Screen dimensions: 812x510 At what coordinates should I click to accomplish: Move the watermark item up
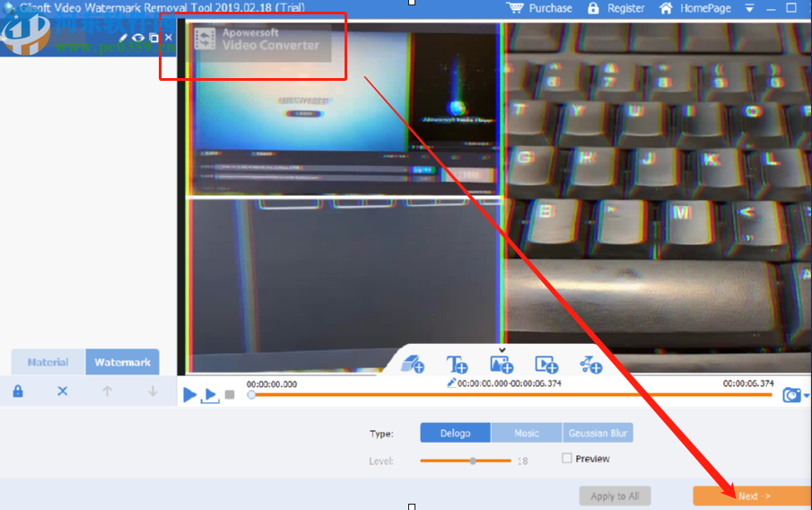[107, 391]
